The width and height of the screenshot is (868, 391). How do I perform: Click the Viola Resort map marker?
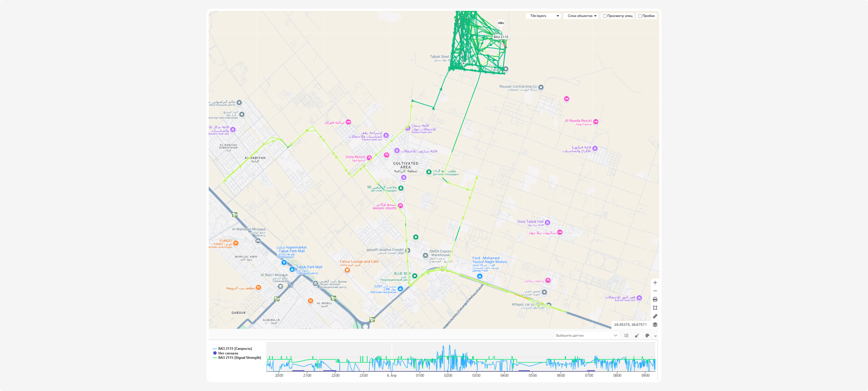(x=369, y=157)
